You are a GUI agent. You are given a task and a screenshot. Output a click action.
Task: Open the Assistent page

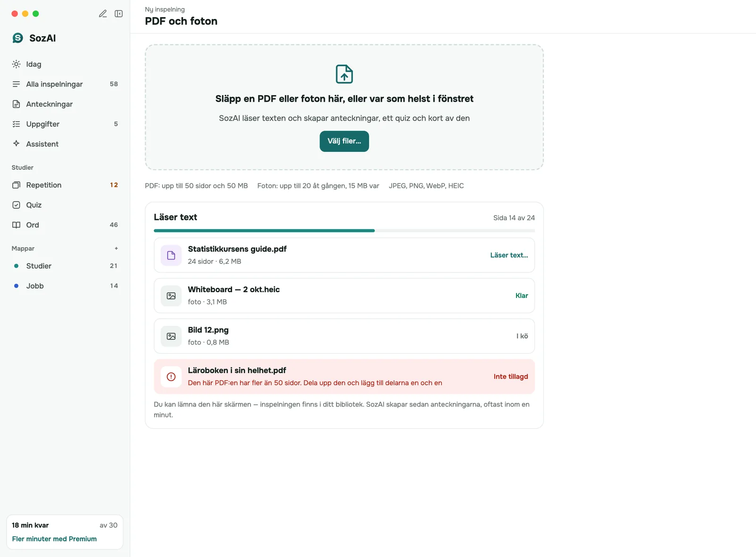coord(65,144)
